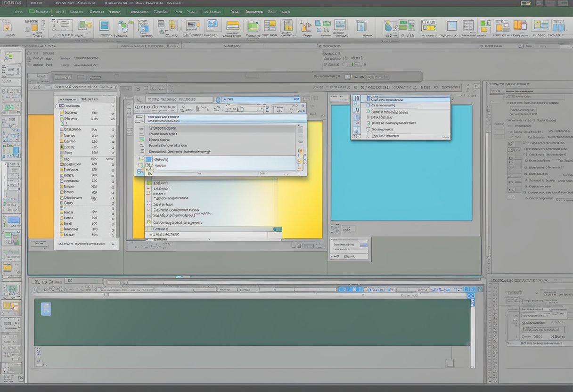
Task: Toggle the green checkbox near the yellow panel's bottom list
Action: tap(149, 222)
